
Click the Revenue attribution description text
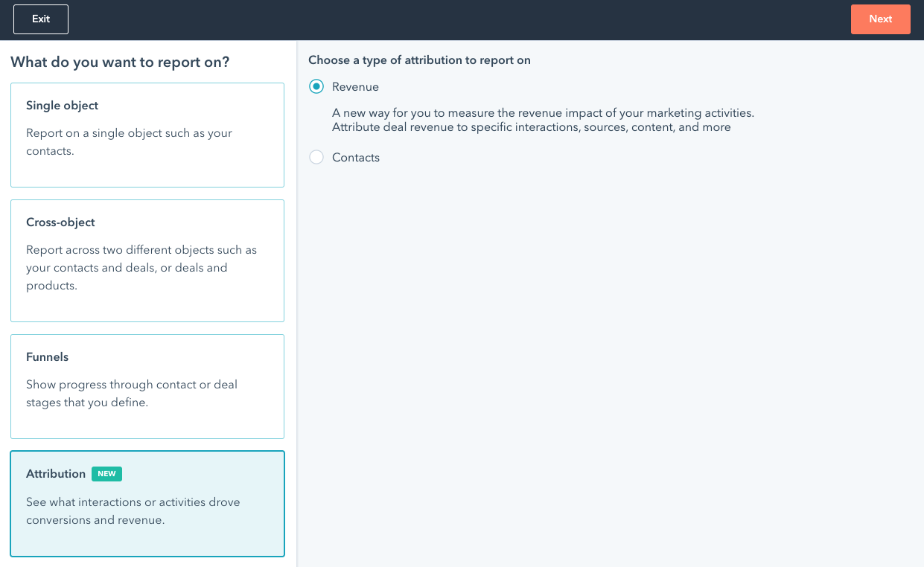pyautogui.click(x=543, y=120)
